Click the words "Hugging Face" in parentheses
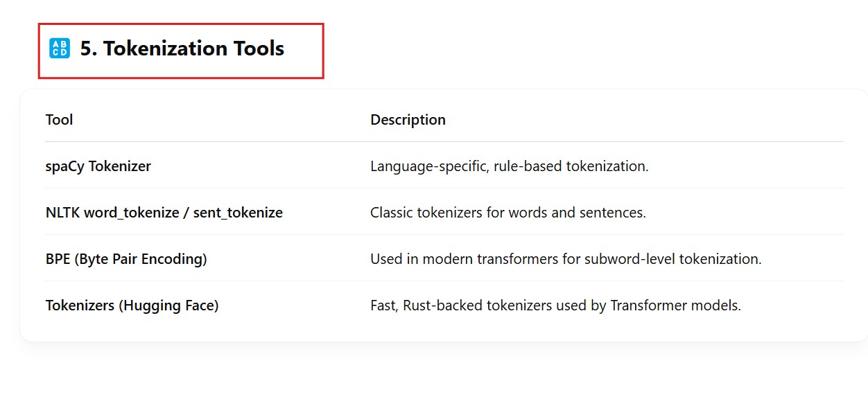The width and height of the screenshot is (868, 399). tap(169, 305)
